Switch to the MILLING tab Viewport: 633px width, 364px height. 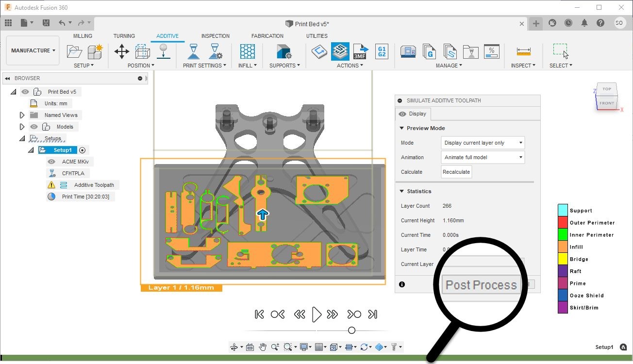(x=83, y=36)
